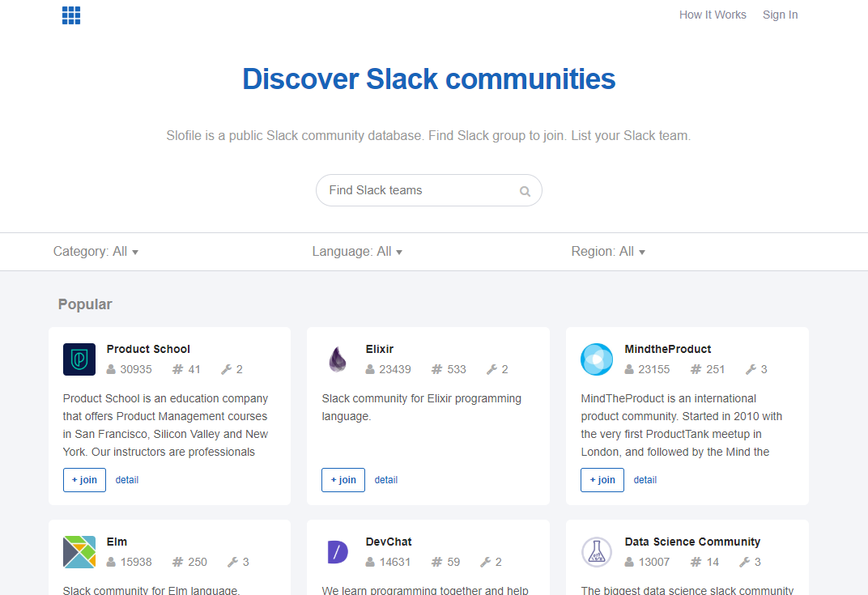This screenshot has width=868, height=595.
Task: Click the Elixir community description text
Action: pos(421,407)
